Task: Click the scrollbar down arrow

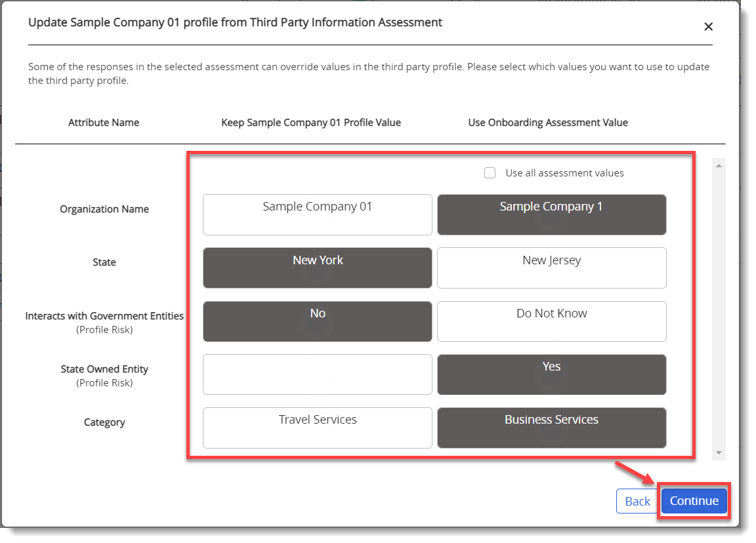Action: click(x=719, y=452)
